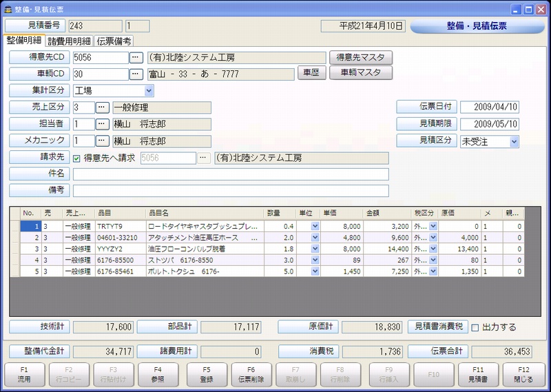This screenshot has width=551, height=392.
Task: Click the 車歴 button
Action: point(311,73)
